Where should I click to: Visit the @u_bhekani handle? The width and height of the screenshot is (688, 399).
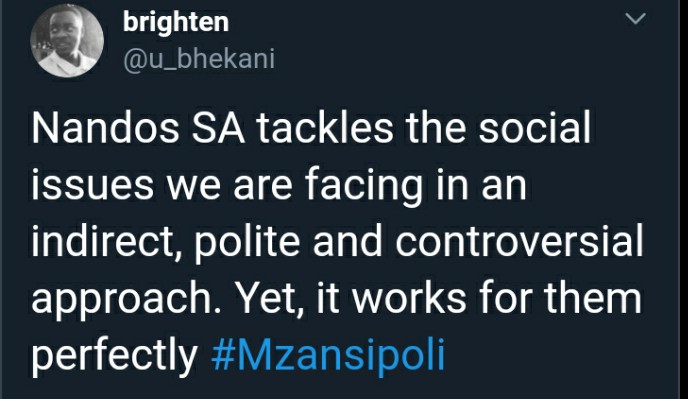click(199, 59)
